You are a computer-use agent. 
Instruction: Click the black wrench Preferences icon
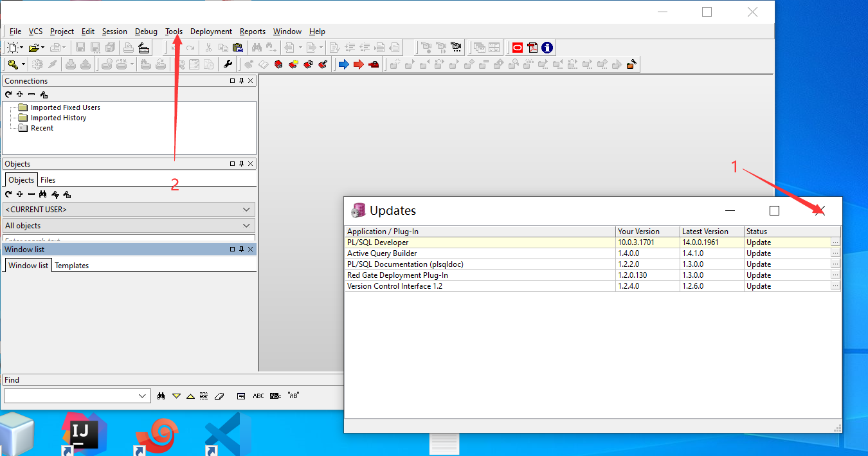click(228, 64)
